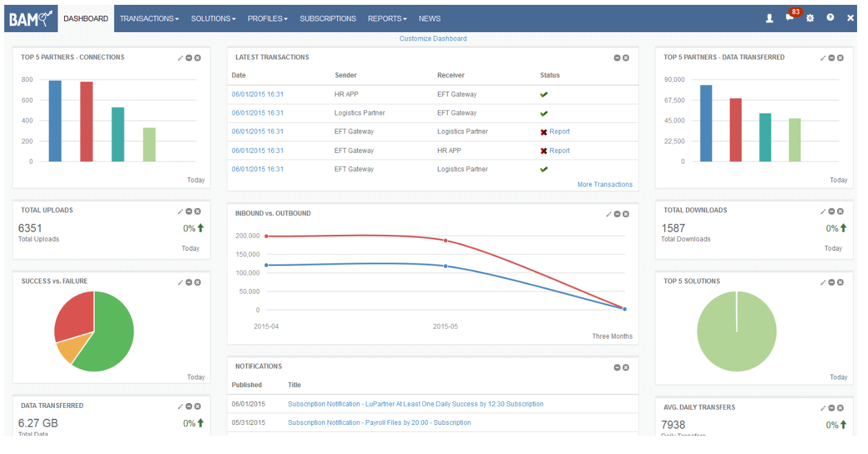The image size is (868, 454).
Task: Click the BAM logo
Action: 29,19
